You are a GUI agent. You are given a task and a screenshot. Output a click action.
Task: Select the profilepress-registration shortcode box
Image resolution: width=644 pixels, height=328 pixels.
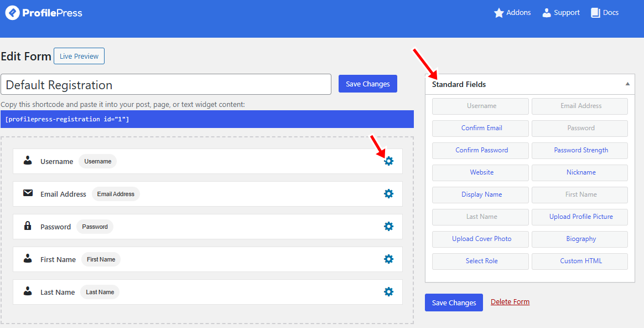207,119
